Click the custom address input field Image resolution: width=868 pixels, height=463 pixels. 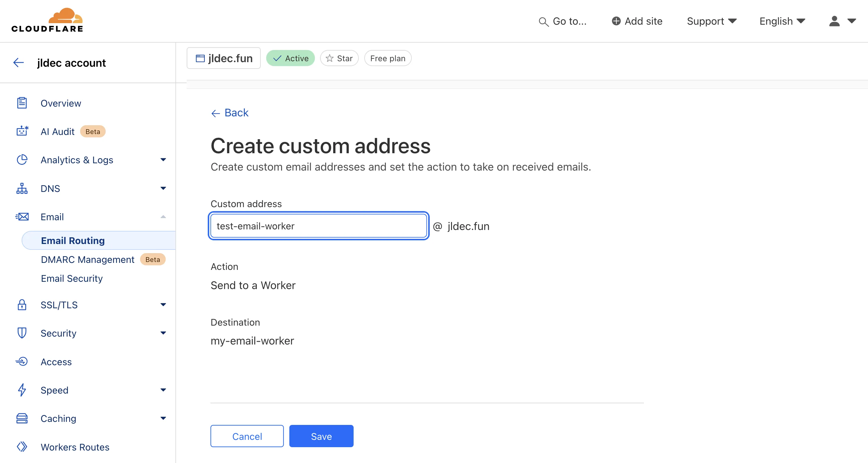point(319,226)
